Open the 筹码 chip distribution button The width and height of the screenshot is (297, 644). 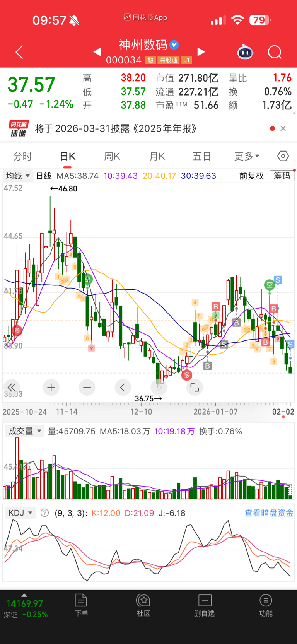click(282, 176)
